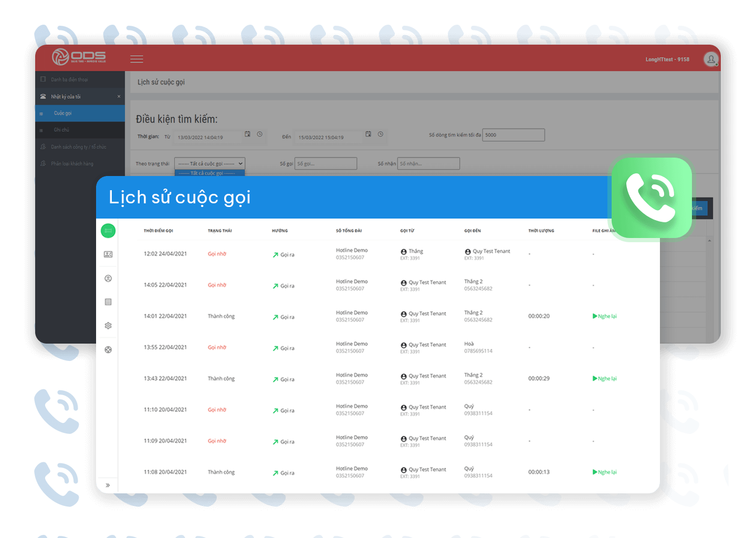Click the Đến end datetime field
Image resolution: width=756 pixels, height=538 pixels.
click(x=329, y=137)
